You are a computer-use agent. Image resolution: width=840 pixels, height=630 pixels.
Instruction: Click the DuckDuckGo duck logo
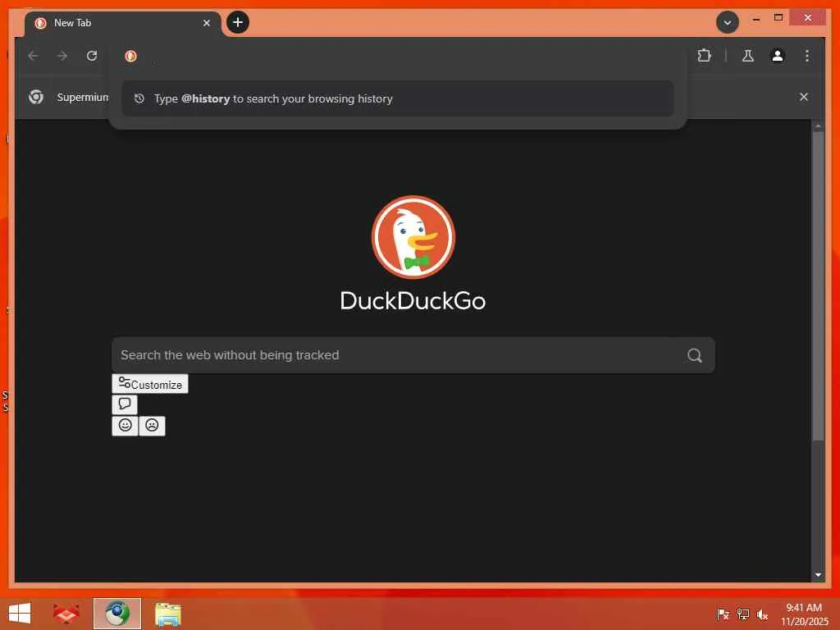(413, 237)
